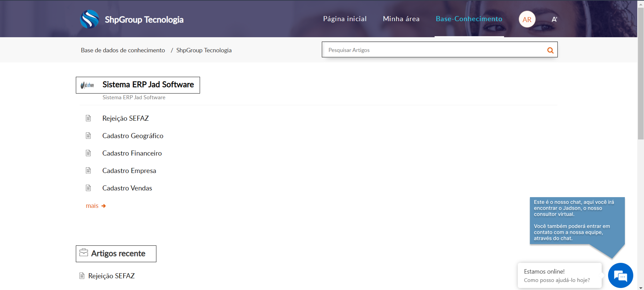This screenshot has width=644, height=290.
Task: Click document icon beside Cadastro Geográfico
Action: (88, 136)
